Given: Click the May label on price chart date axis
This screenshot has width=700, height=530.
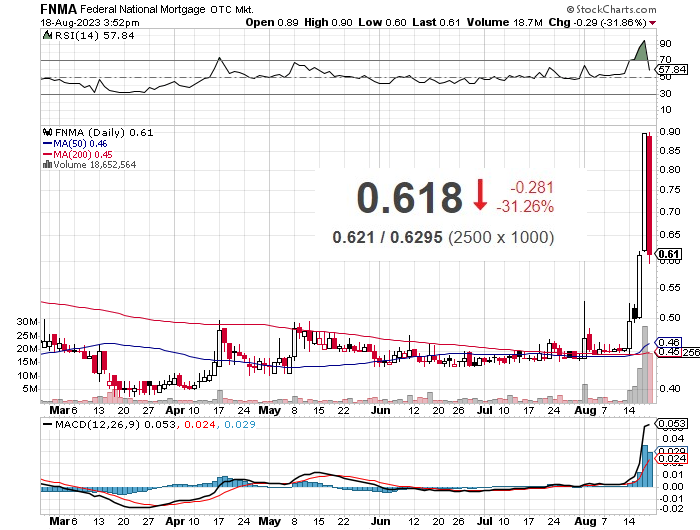Looking at the screenshot, I should click(270, 410).
